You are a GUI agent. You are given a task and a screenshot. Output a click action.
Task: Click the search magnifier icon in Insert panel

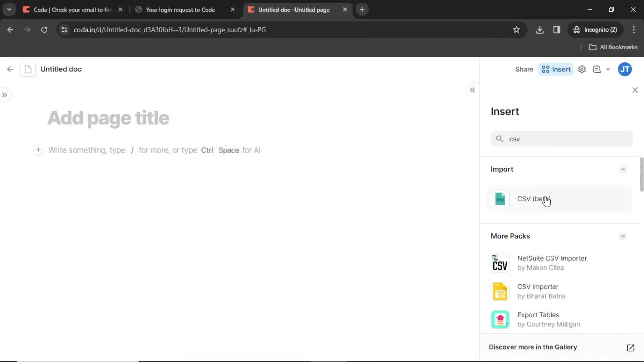point(499,139)
